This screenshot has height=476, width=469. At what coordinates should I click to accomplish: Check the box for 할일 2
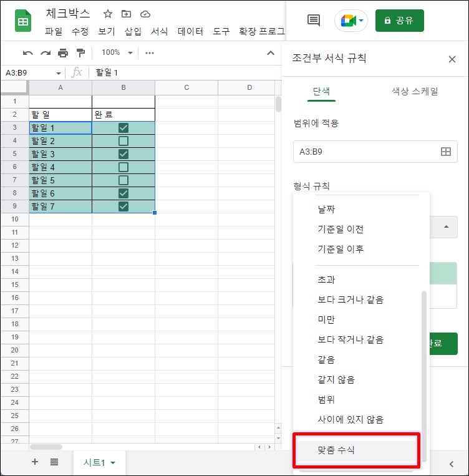coord(123,141)
